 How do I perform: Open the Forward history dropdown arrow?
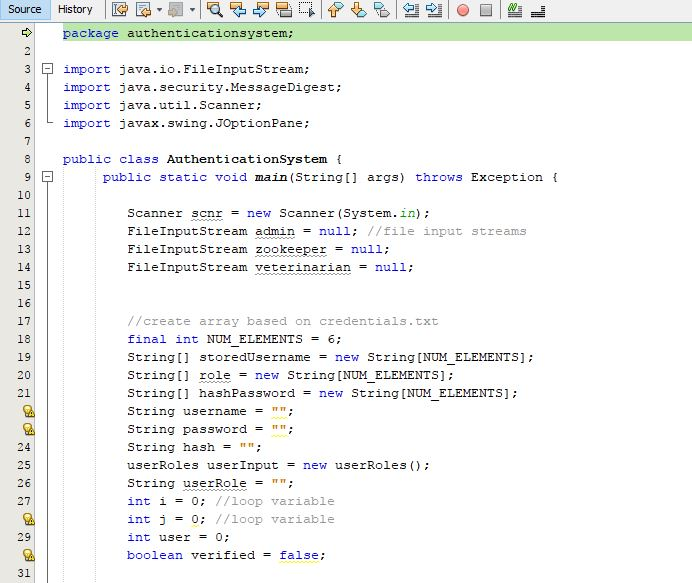pos(192,10)
